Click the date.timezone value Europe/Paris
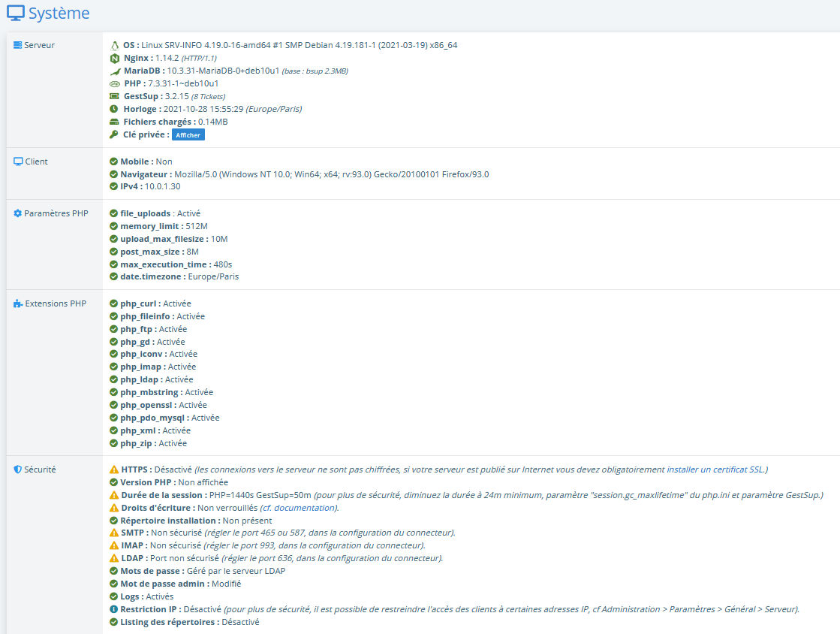This screenshot has height=634, width=840. [213, 276]
